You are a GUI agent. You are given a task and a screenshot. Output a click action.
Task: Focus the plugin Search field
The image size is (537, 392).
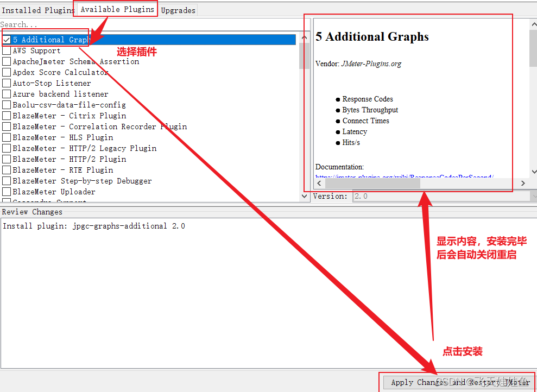[x=154, y=24]
